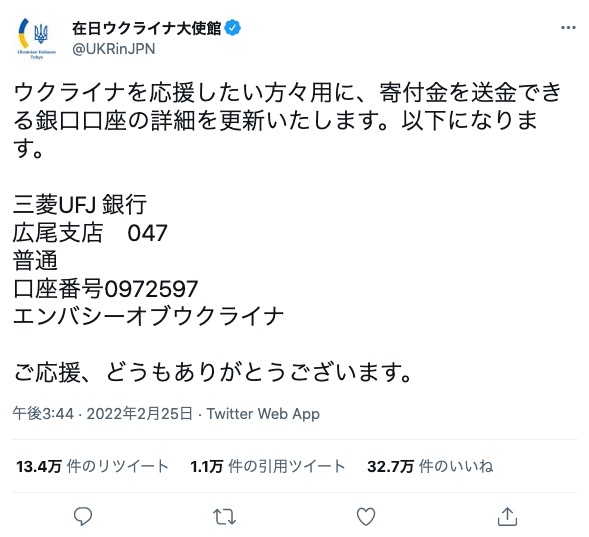This screenshot has height=537, width=589.
Task: Click the エンバシーオブウクライナ account name line
Action: (148, 317)
